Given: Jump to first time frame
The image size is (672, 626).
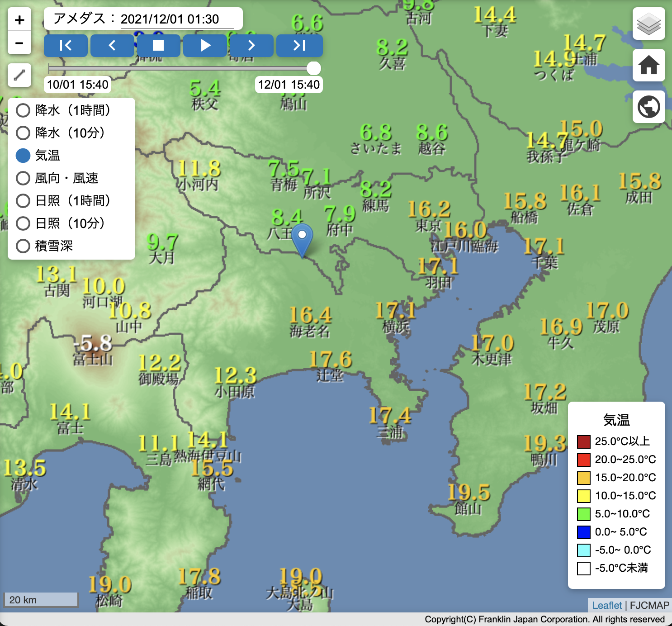Looking at the screenshot, I should pos(66,46).
